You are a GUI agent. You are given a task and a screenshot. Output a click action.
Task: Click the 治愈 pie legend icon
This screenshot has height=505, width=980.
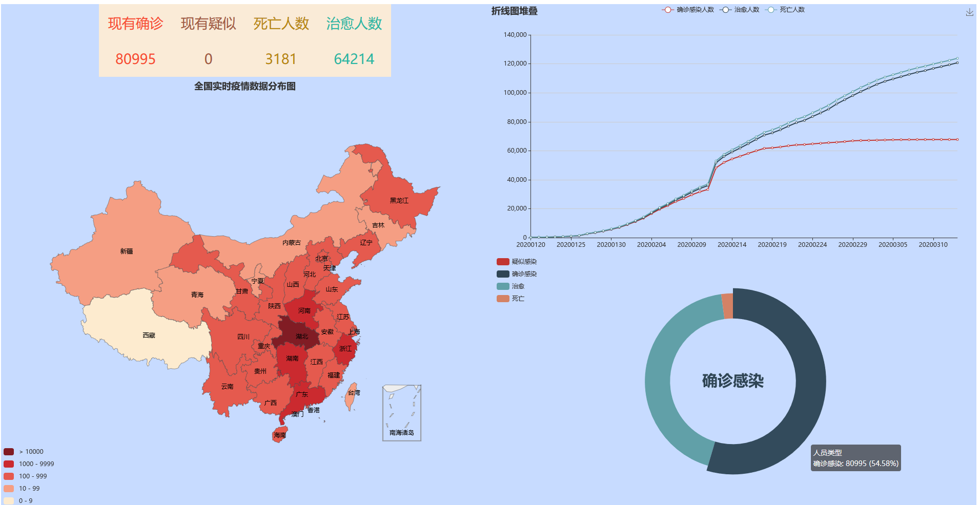tap(502, 286)
